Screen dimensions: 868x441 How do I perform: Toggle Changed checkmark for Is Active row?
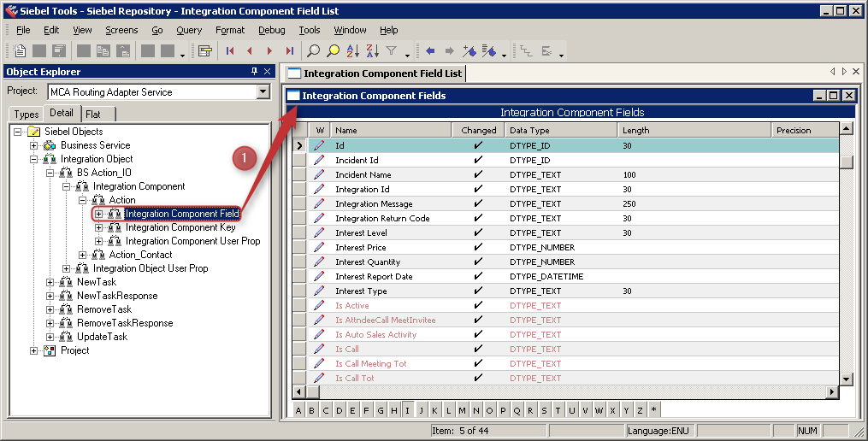click(478, 305)
